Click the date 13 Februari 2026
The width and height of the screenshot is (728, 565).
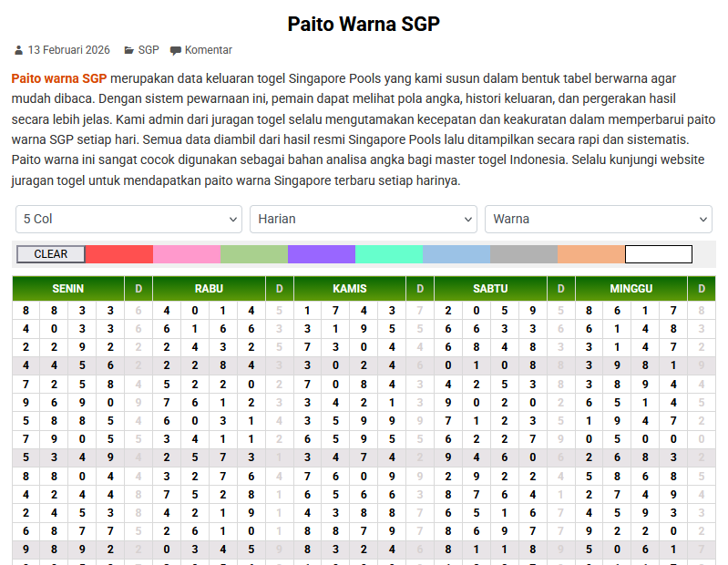(x=68, y=50)
